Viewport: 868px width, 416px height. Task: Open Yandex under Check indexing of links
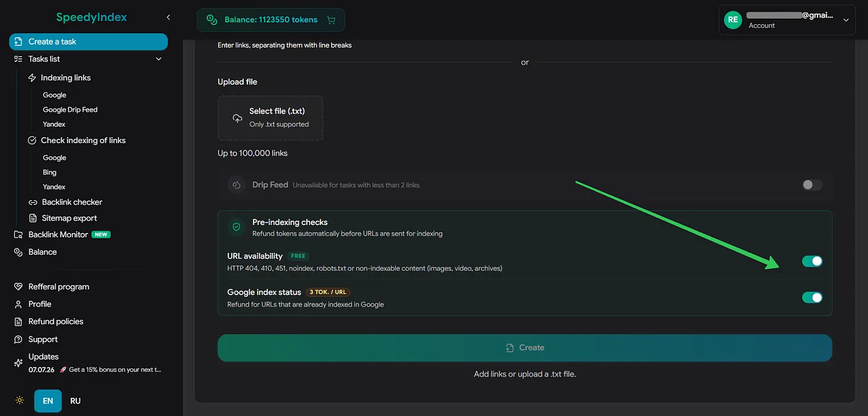click(54, 187)
